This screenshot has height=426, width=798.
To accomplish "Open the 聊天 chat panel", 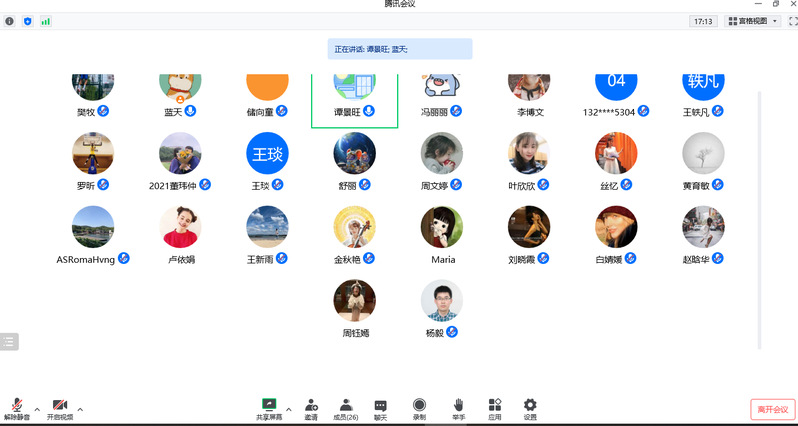I will [x=380, y=407].
